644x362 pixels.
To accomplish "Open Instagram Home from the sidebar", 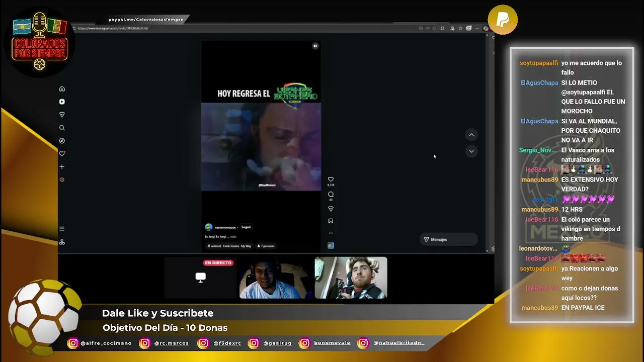I will (62, 89).
